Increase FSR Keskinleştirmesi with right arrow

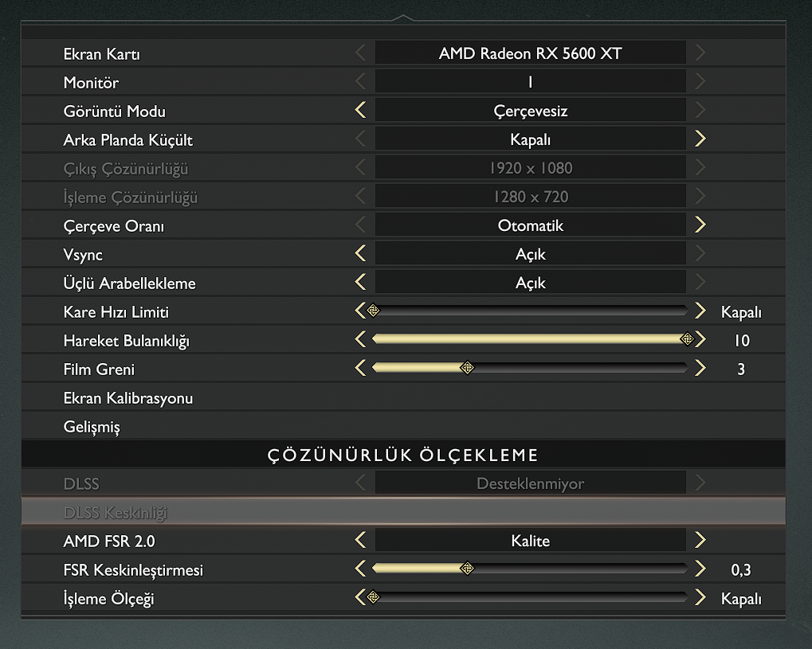[700, 569]
